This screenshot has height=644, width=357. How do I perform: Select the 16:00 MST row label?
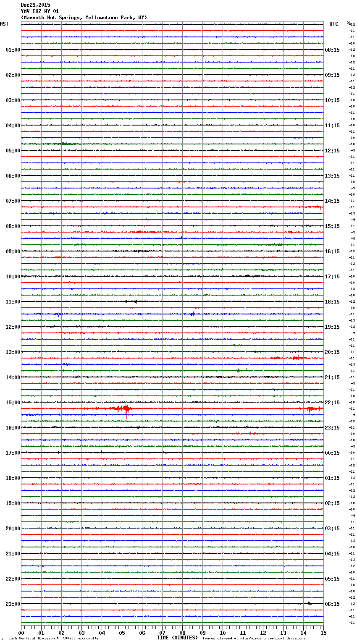click(13, 427)
